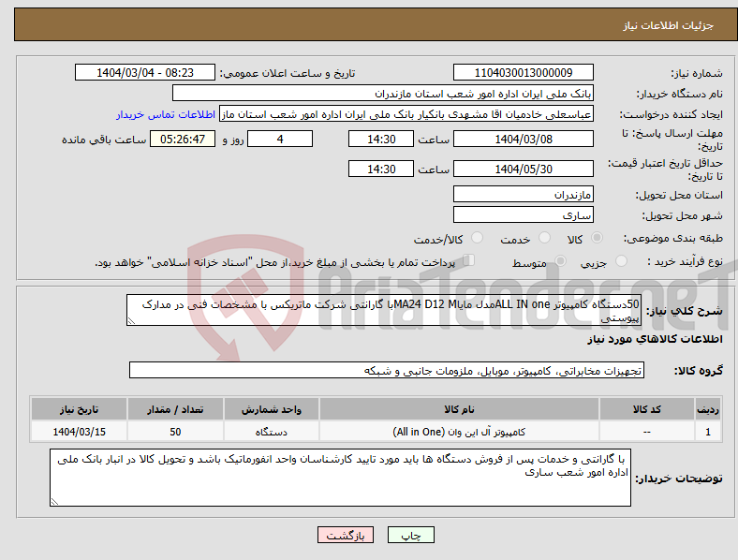Click the goods group field تجهیزات مخابراتی
The width and height of the screenshot is (738, 560).
pos(387,370)
